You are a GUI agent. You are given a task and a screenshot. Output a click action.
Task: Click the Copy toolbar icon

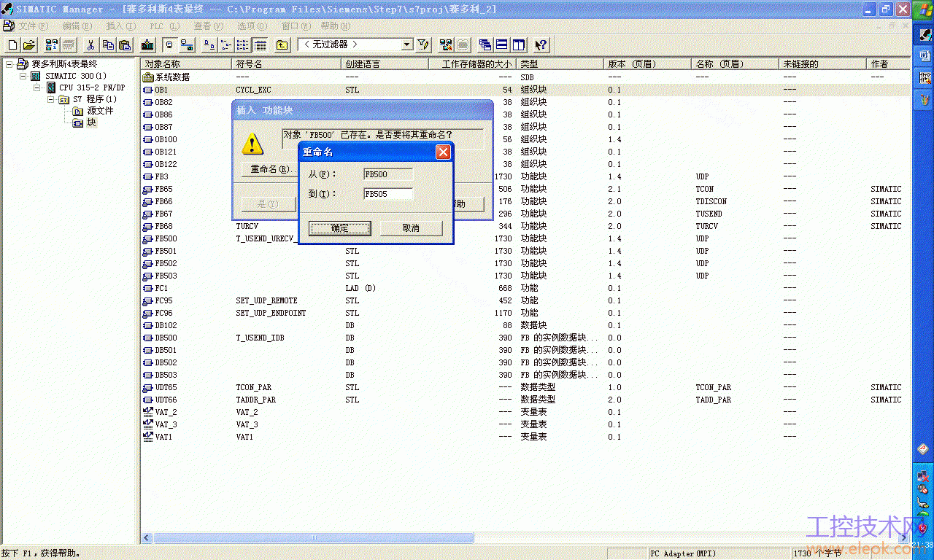pyautogui.click(x=108, y=45)
